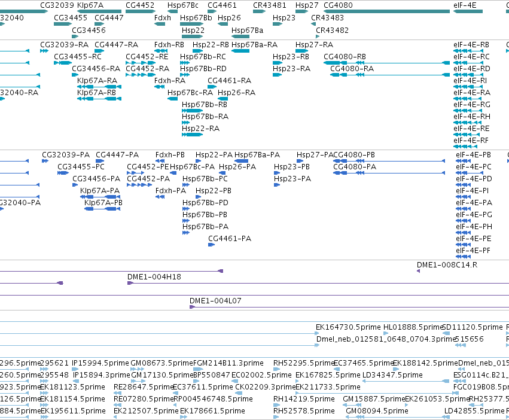Select transcript Hsp27-RA
Screen dimensions: 509x420
[x=314, y=45]
